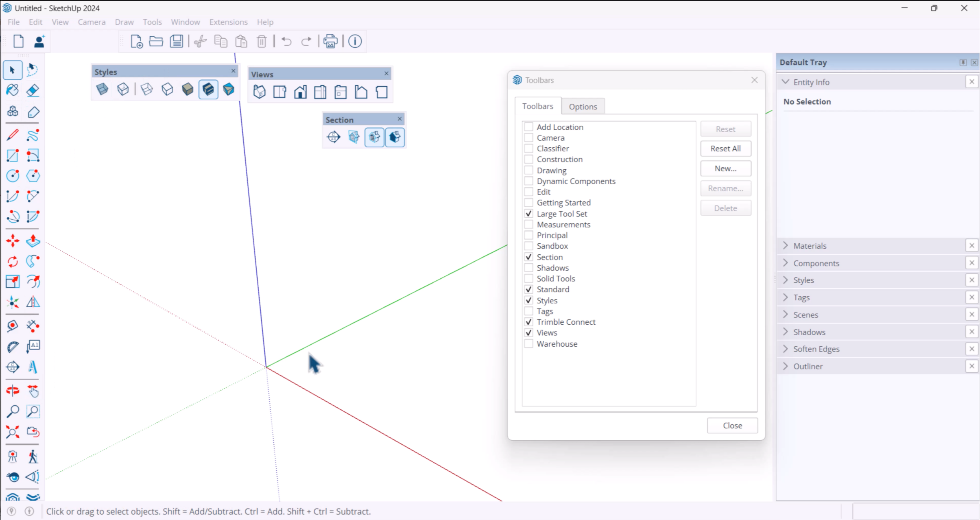This screenshot has width=980, height=520.
Task: Switch to Monochrome style in Styles toolbar
Action: tap(229, 89)
